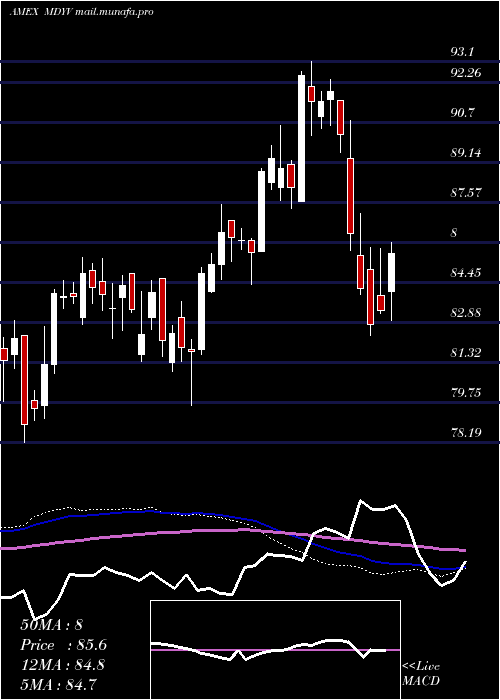Select the 93.1 price axis label
500x700 pixels.
(462, 52)
